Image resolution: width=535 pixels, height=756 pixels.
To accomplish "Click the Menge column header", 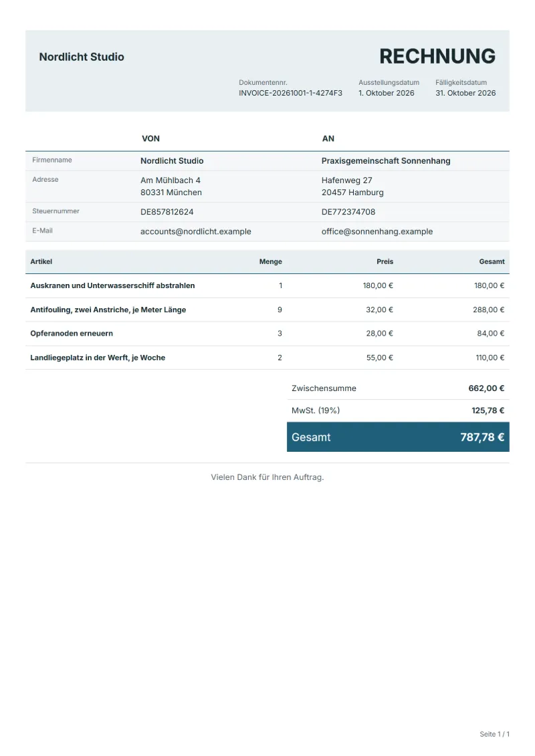I will (271, 262).
